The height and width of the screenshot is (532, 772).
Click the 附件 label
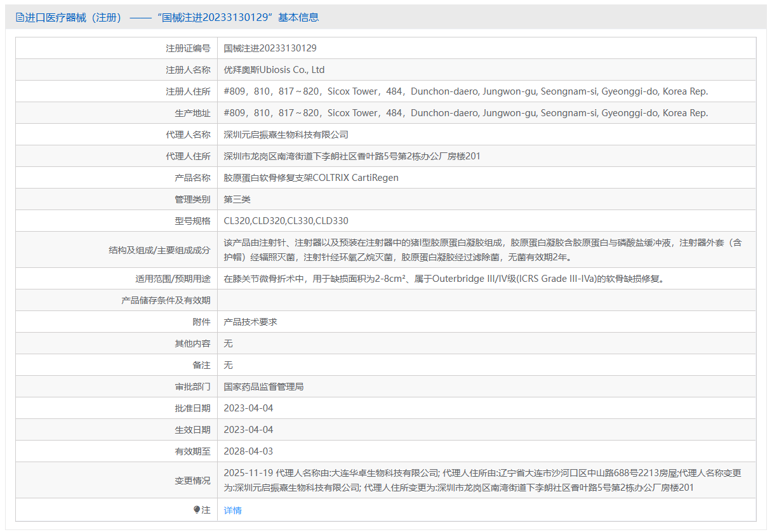point(201,322)
